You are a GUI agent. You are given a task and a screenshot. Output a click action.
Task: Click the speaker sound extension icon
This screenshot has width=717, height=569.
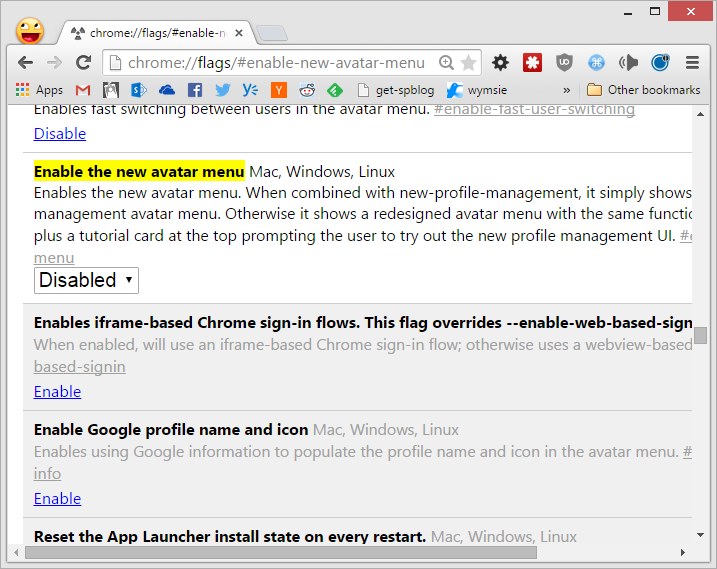(x=628, y=63)
